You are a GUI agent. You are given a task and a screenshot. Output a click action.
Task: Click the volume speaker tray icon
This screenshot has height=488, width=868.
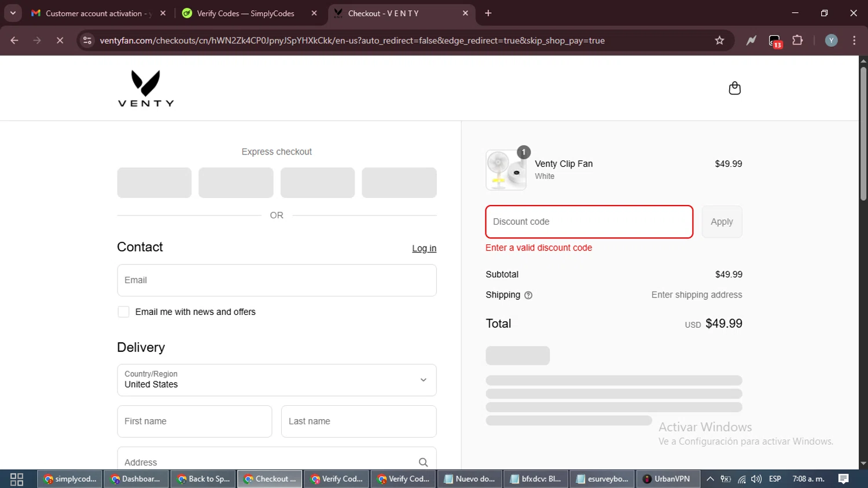point(756,479)
